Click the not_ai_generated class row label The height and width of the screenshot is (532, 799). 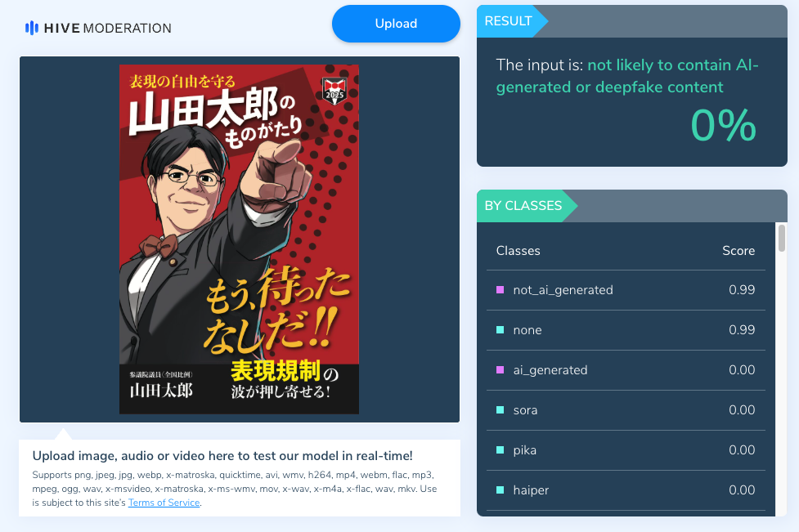click(x=563, y=290)
